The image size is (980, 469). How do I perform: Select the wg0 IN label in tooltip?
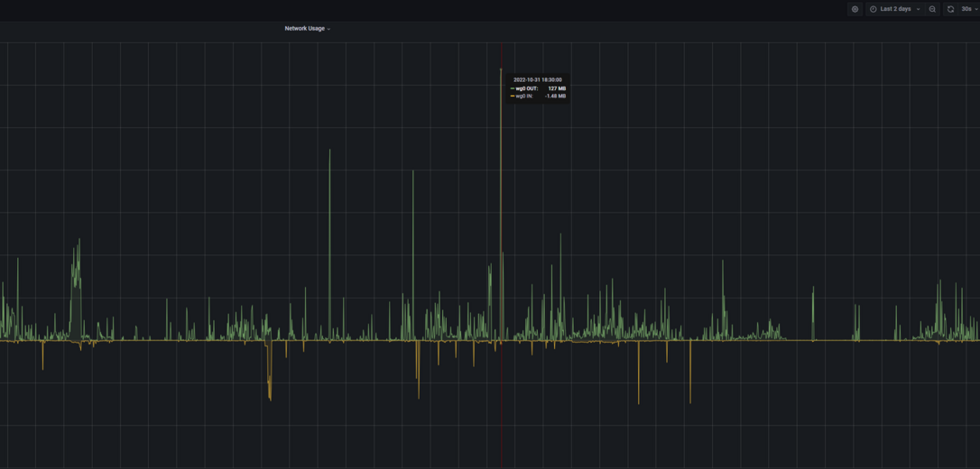coord(524,96)
